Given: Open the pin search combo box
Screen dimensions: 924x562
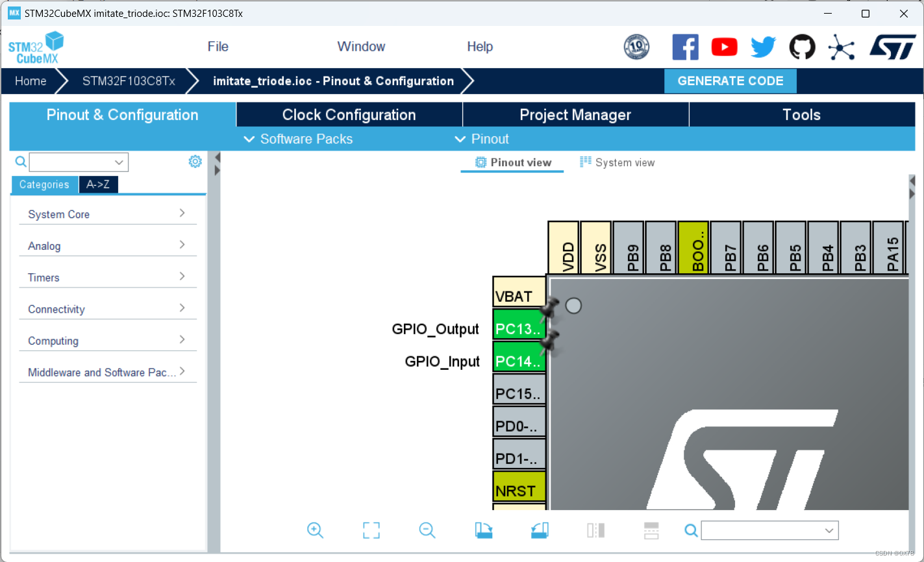Looking at the screenshot, I should pos(770,531).
